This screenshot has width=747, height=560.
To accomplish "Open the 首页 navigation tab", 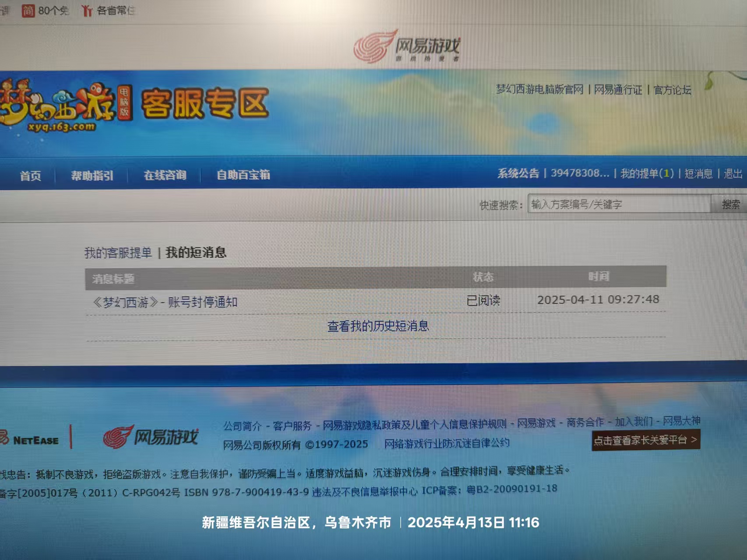I will coord(30,176).
